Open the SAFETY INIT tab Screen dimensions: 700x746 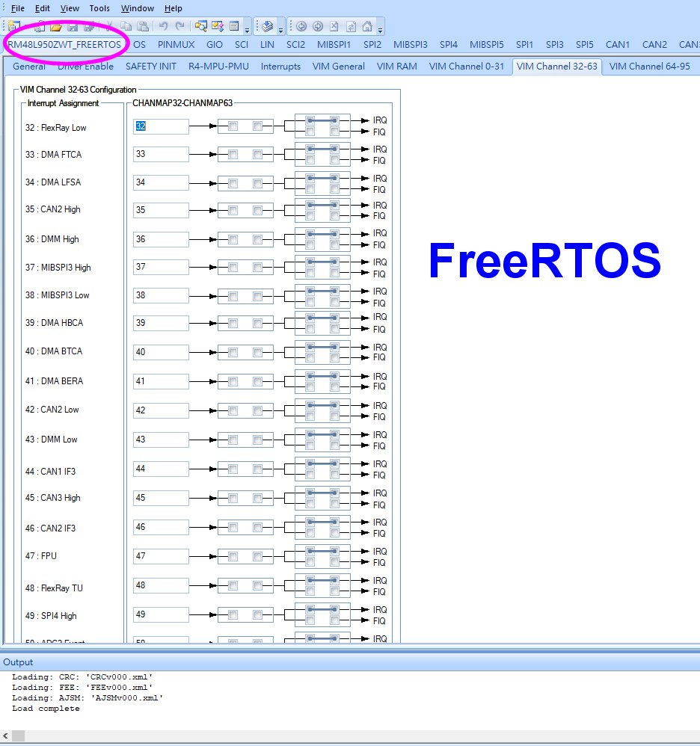point(151,67)
